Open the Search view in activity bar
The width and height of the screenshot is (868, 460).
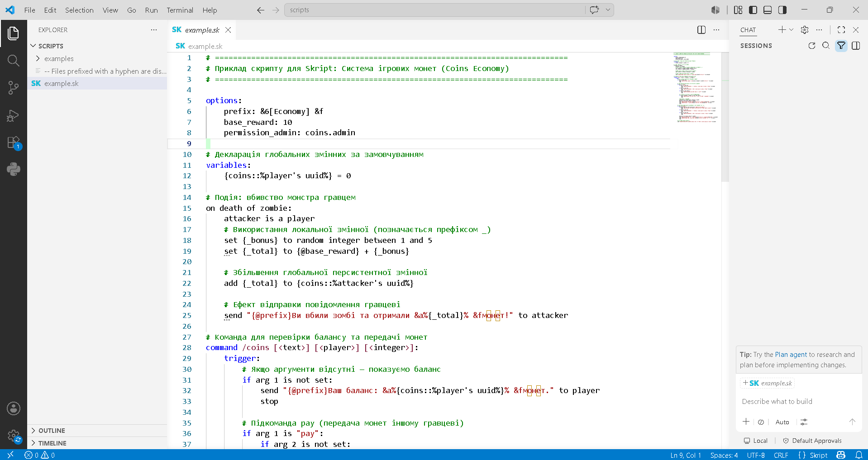tap(14, 61)
